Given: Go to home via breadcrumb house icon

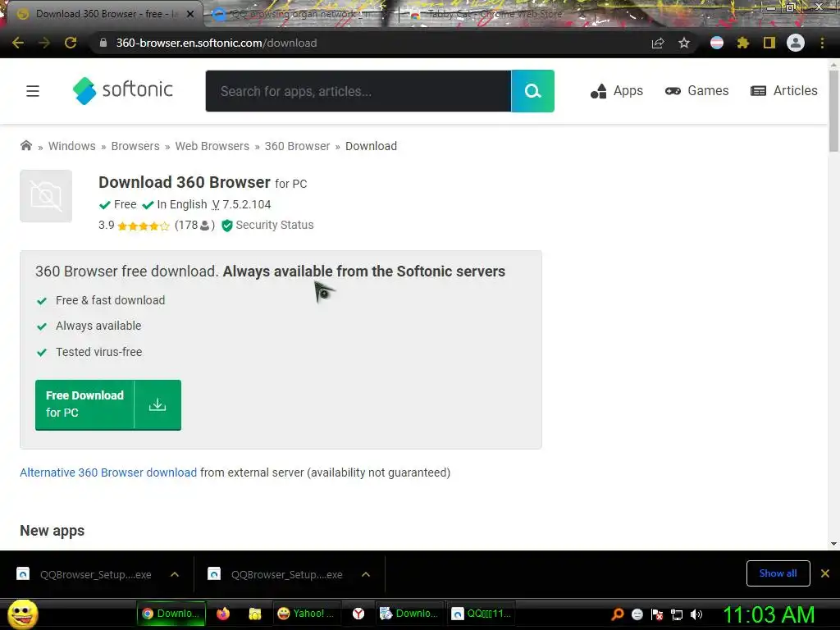Looking at the screenshot, I should click(x=25, y=146).
